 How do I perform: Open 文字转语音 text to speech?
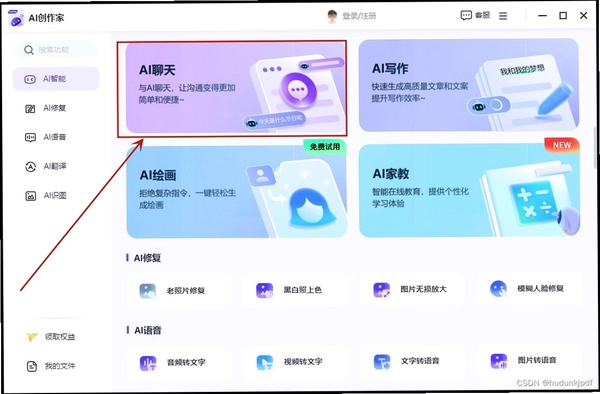413,361
